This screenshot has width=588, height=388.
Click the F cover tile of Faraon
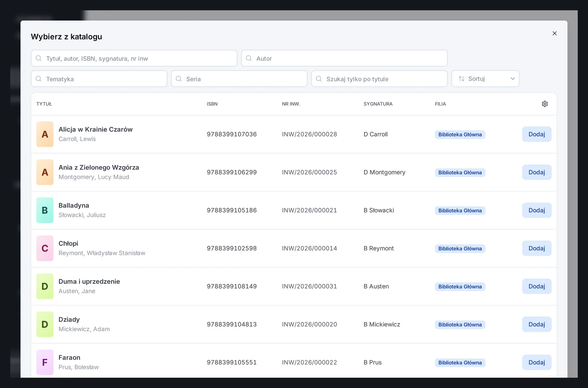tap(45, 363)
